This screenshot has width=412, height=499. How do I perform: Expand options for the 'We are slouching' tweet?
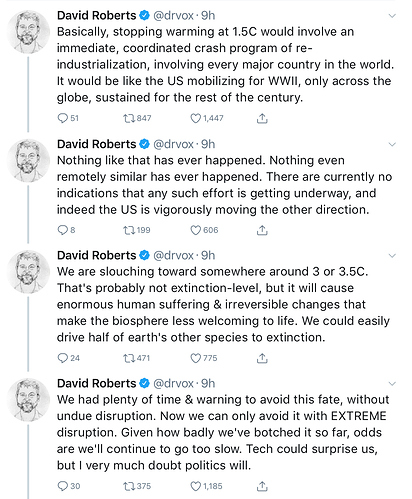click(392, 256)
